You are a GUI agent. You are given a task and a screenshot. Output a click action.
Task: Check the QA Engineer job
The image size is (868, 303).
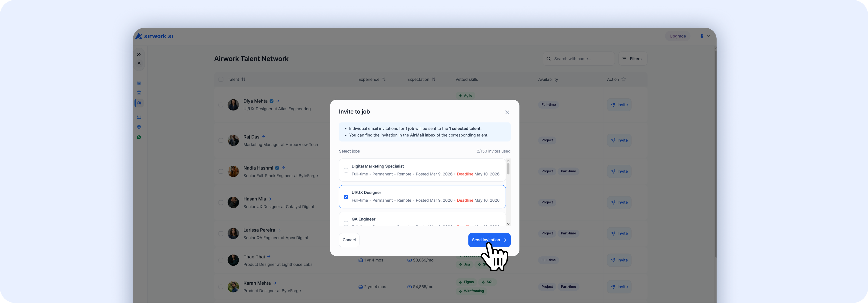[346, 223]
